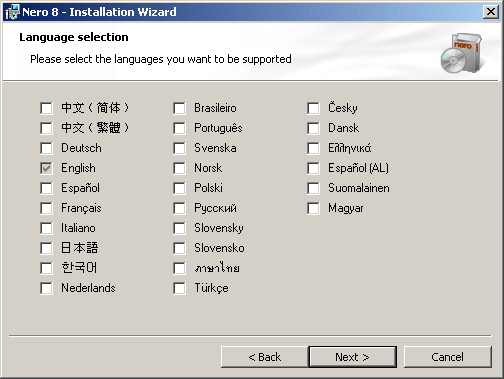This screenshot has height=379, width=504.
Task: Enable the Thai ภาษาไทย checkbox
Action: [x=179, y=268]
